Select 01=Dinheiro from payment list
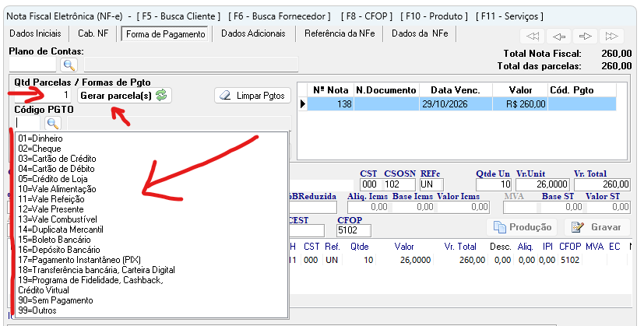 click(40, 138)
